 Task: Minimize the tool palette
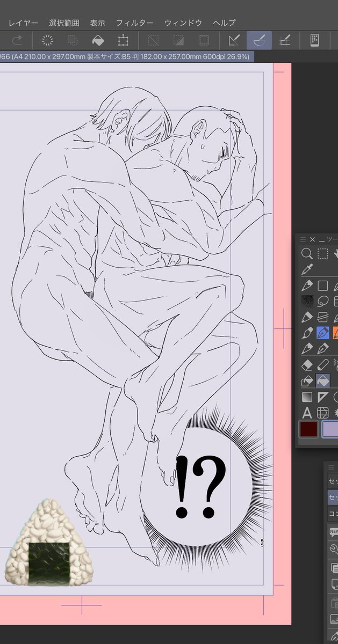(x=322, y=240)
